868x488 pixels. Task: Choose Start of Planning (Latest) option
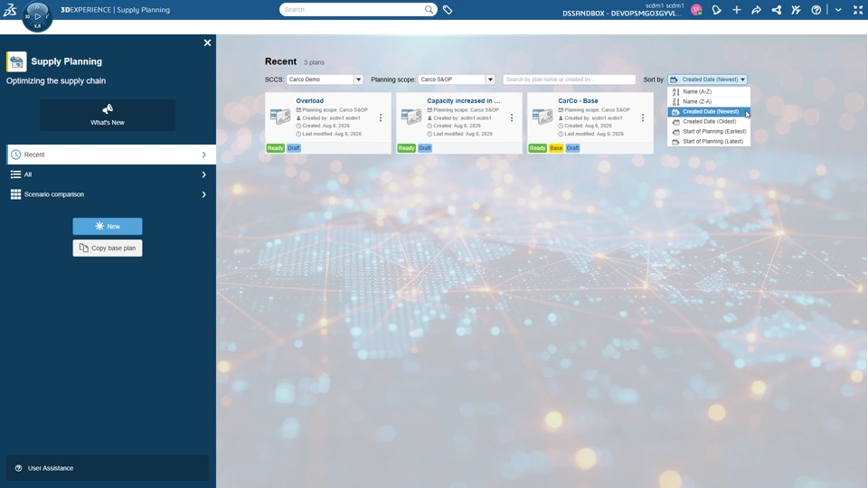(709, 142)
